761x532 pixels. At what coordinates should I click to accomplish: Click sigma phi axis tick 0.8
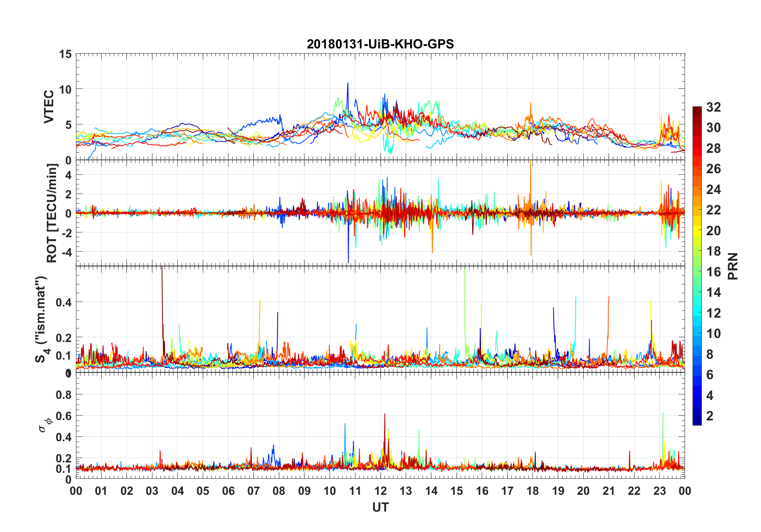pyautogui.click(x=64, y=394)
